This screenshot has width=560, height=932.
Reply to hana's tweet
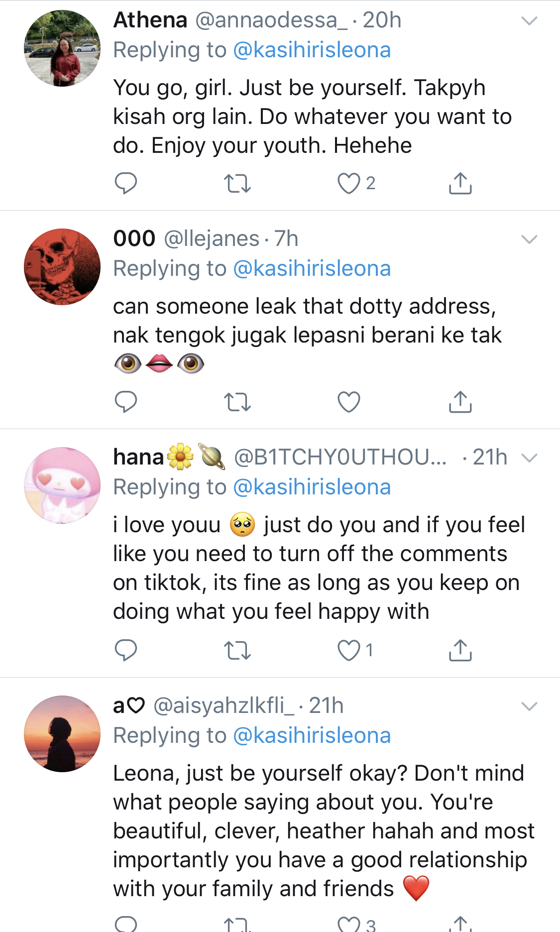(x=125, y=650)
